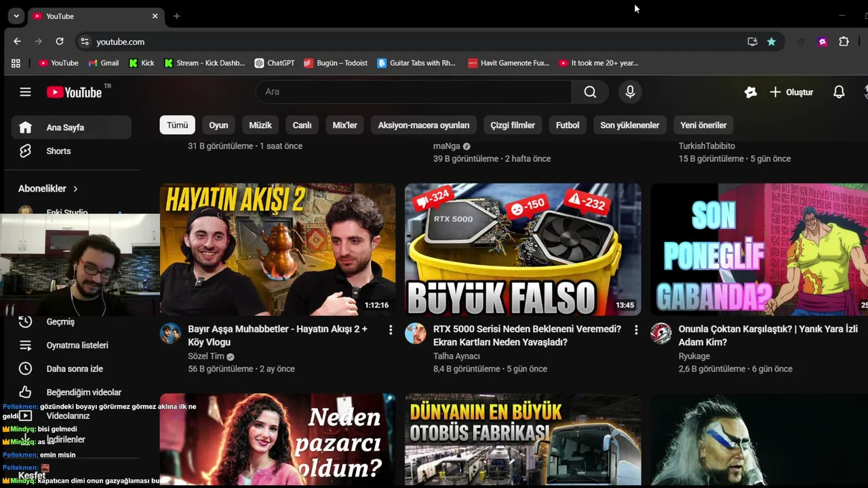Open more options for Bayır Aşşa Muhabbetler video

pyautogui.click(x=390, y=330)
